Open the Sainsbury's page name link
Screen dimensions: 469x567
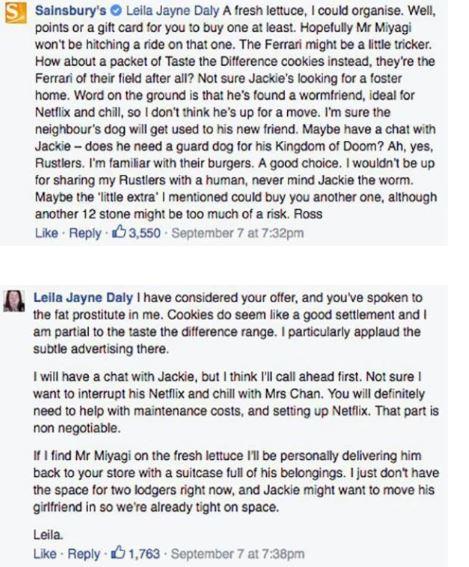(71, 11)
